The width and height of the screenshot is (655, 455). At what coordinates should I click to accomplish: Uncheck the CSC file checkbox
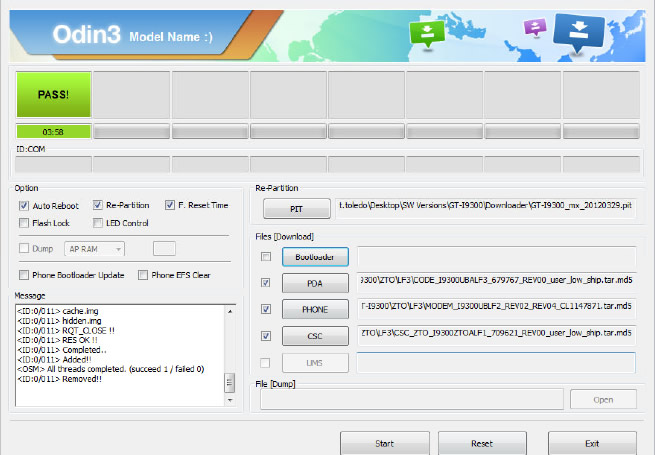[266, 336]
